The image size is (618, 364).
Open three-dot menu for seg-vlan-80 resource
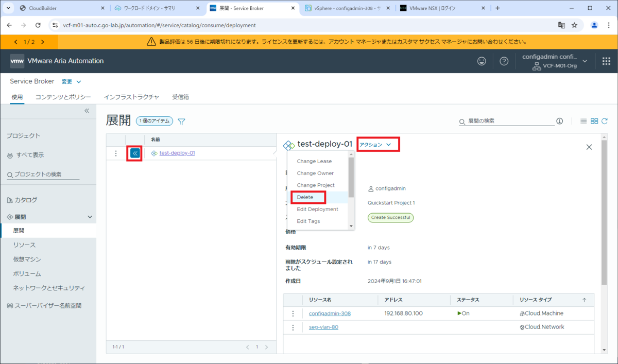point(293,327)
